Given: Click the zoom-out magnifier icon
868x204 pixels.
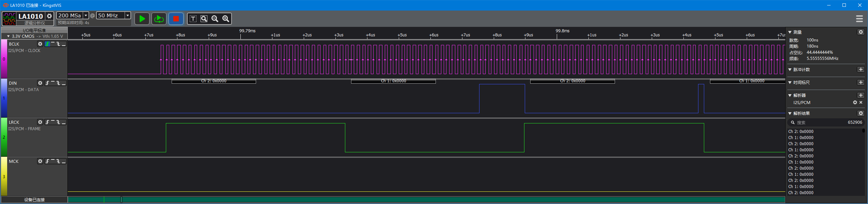Looking at the screenshot, I should click(x=215, y=19).
